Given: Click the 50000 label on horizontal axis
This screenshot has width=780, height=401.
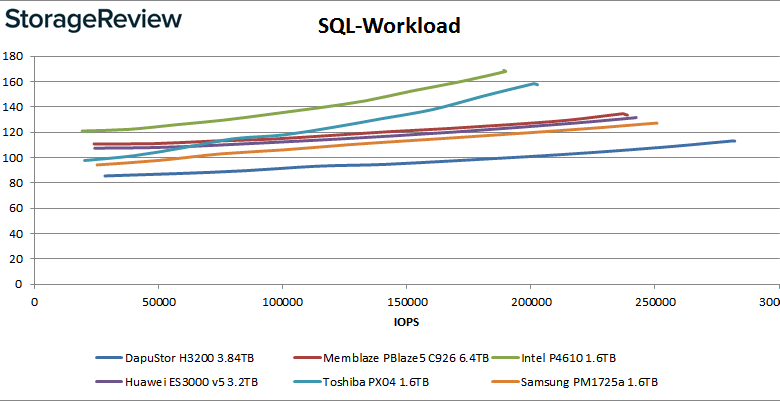Looking at the screenshot, I should tap(158, 302).
